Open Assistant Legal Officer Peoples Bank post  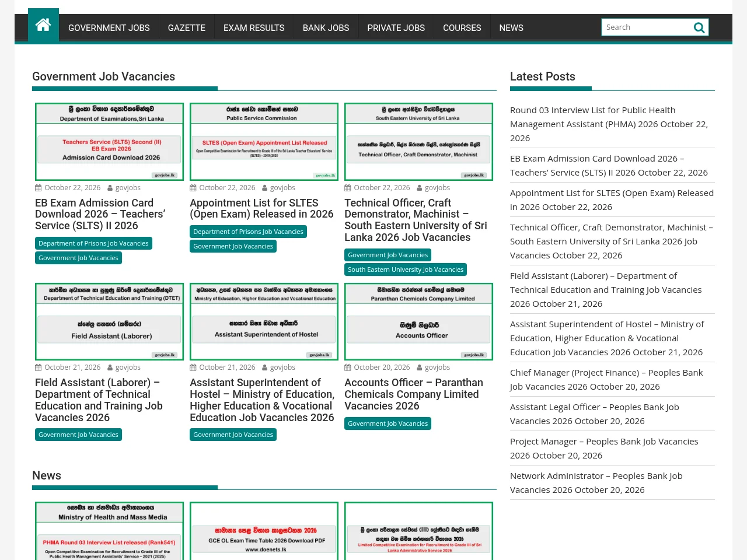(595, 414)
